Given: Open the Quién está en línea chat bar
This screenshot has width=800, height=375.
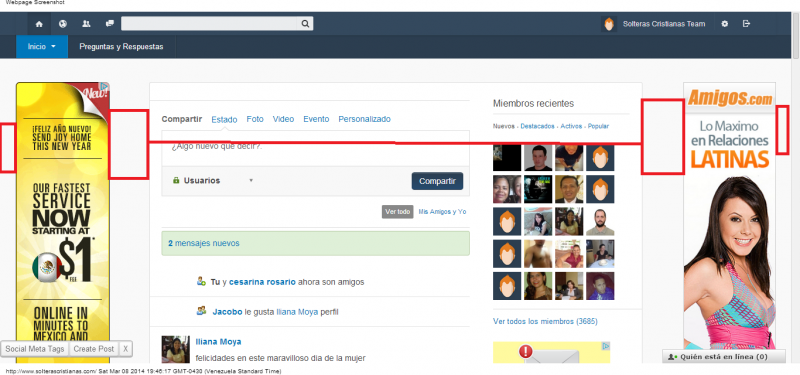Looking at the screenshot, I should [x=723, y=357].
